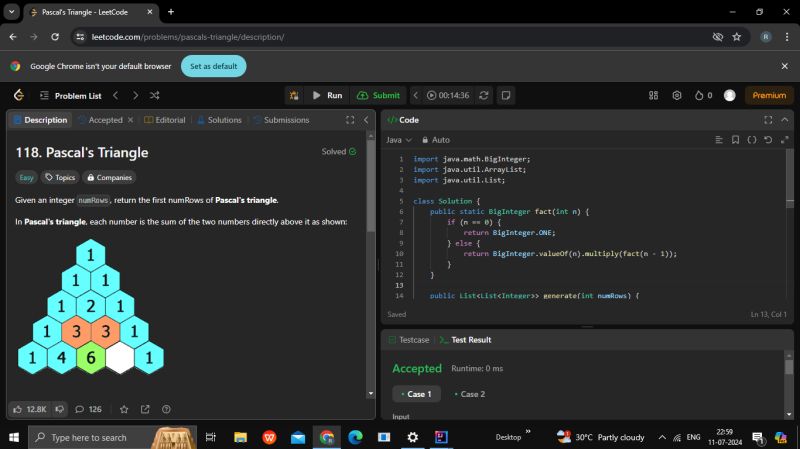This screenshot has width=800, height=449.
Task: Open the Submissions tab
Action: point(281,120)
